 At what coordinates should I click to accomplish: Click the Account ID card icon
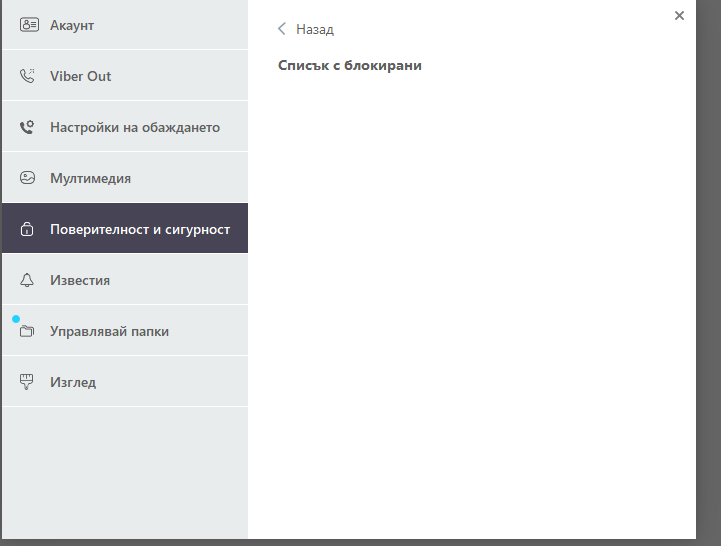(28, 25)
